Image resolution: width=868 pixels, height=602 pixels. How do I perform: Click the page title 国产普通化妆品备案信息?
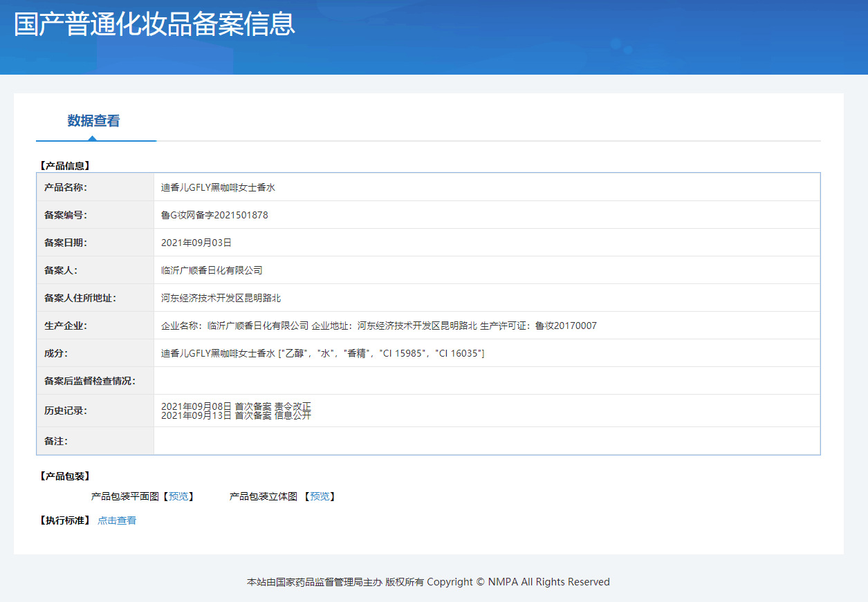pyautogui.click(x=155, y=23)
